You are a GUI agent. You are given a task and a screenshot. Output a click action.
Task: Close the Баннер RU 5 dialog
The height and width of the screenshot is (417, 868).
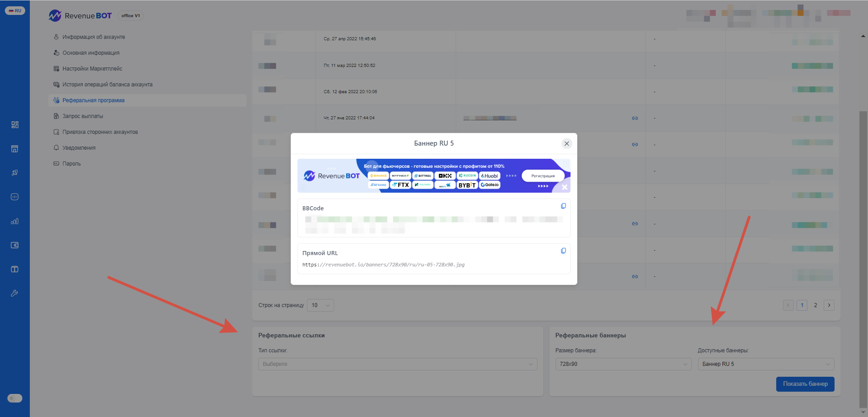(566, 143)
